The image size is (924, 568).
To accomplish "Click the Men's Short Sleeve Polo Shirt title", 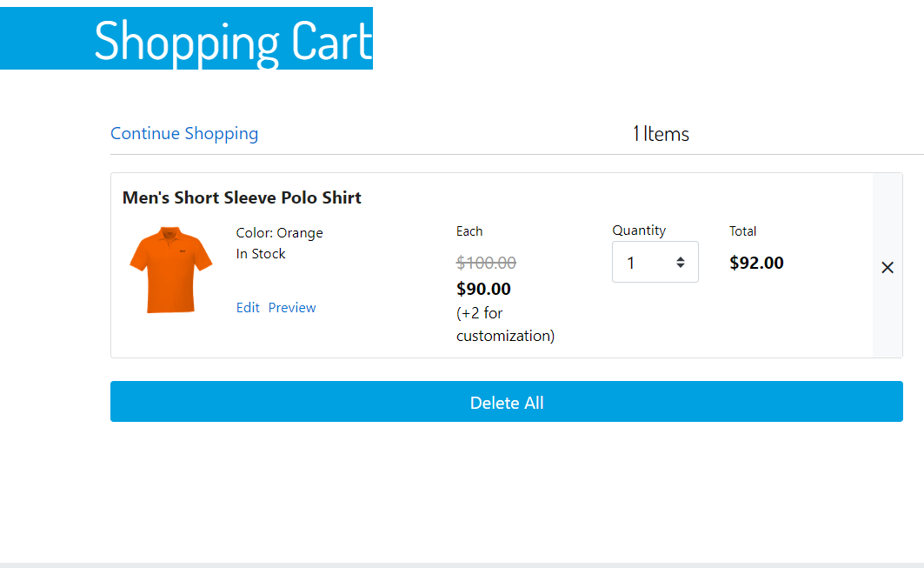I will pyautogui.click(x=242, y=198).
